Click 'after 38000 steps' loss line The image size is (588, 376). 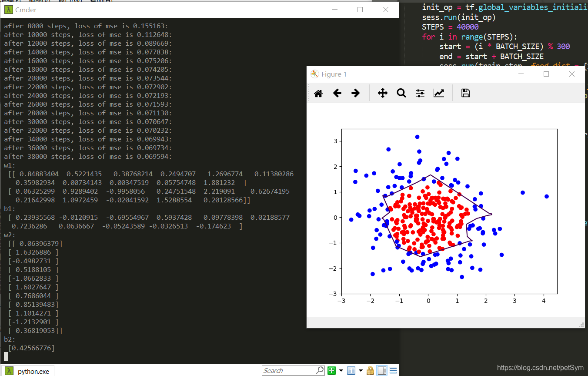[x=88, y=157]
